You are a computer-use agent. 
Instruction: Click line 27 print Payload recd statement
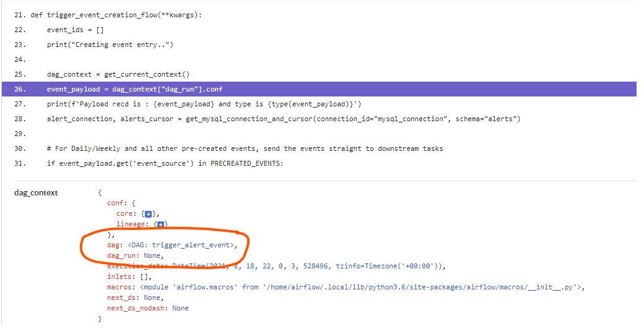204,104
